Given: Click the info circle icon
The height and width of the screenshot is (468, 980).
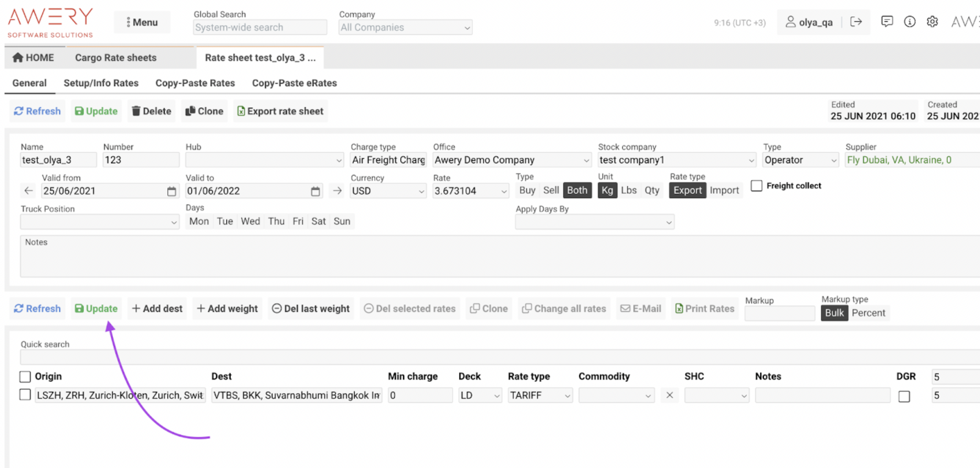Looking at the screenshot, I should tap(909, 22).
